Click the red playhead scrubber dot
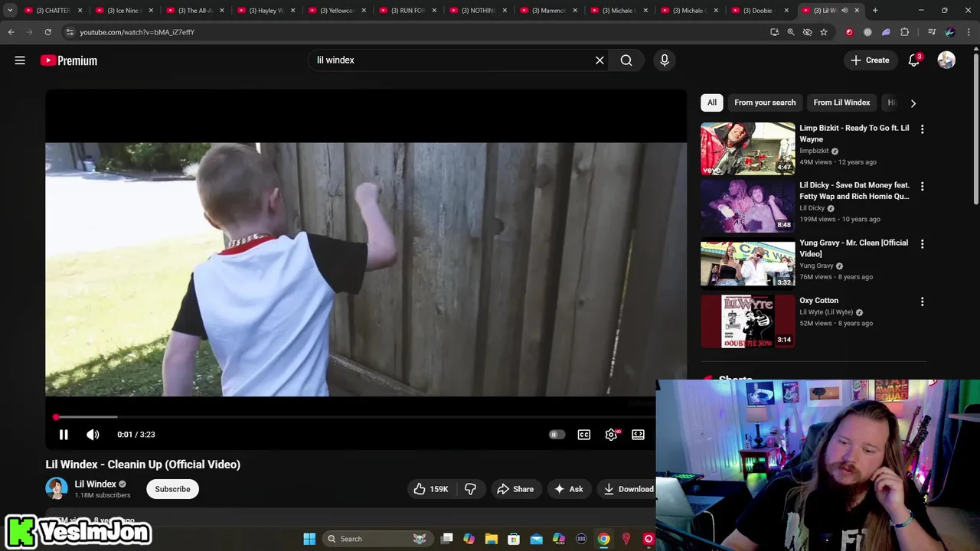 coord(56,417)
